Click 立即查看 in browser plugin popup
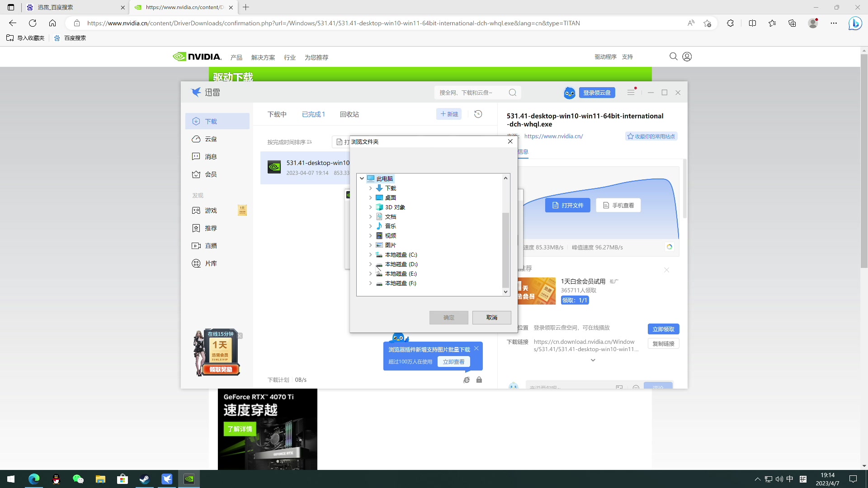This screenshot has height=488, width=868. 453,361
